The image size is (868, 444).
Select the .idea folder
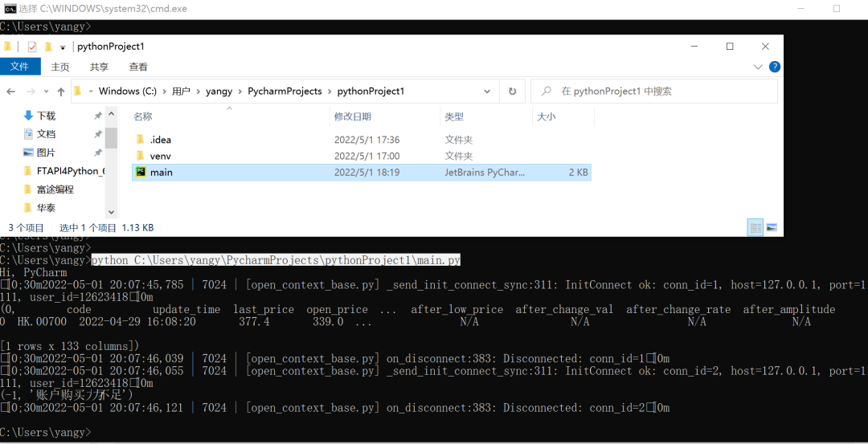point(161,140)
